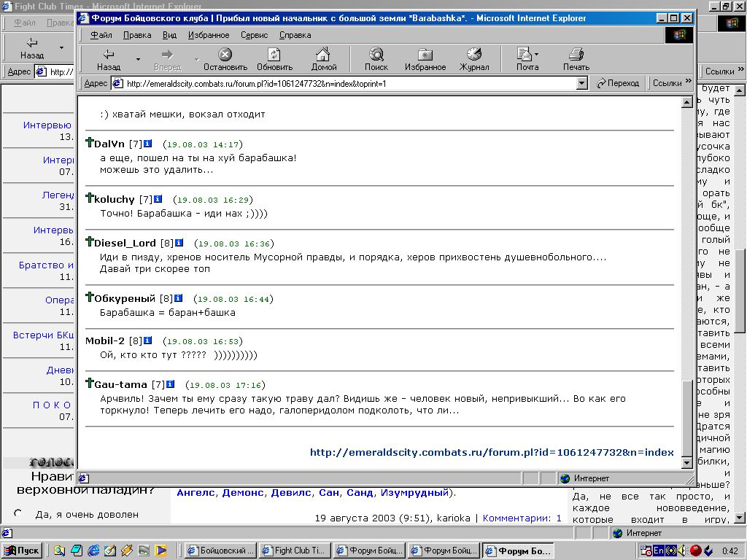The image size is (747, 560).
Task: Click 'П О К О' link in background sidebar
Action: 52,405
